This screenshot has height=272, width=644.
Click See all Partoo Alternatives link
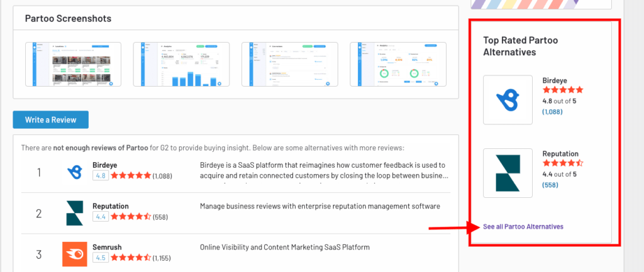(523, 227)
